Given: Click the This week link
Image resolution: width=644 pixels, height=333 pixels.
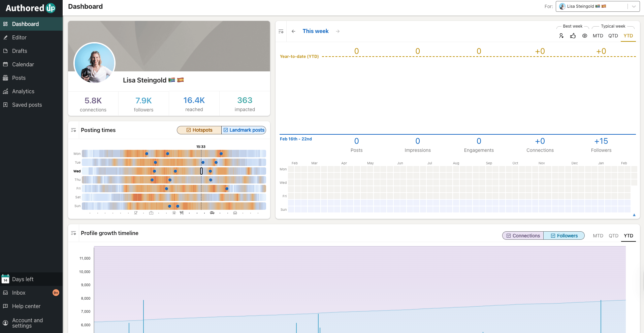Looking at the screenshot, I should [316, 31].
